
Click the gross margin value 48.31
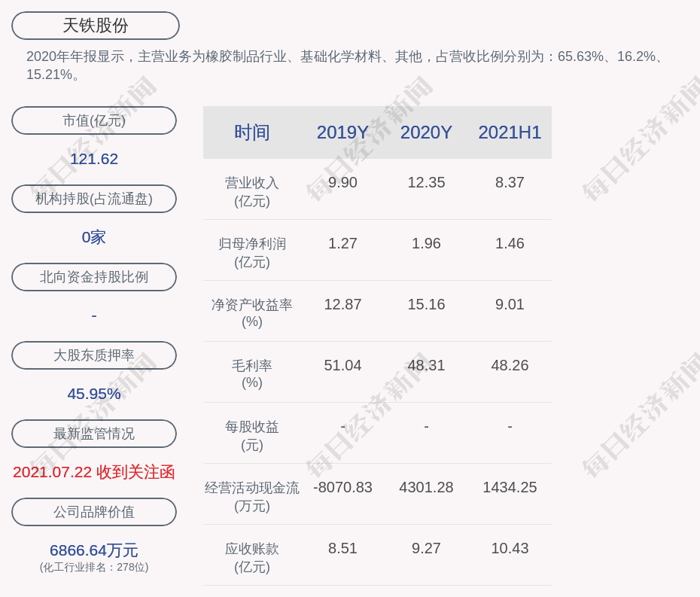(426, 366)
